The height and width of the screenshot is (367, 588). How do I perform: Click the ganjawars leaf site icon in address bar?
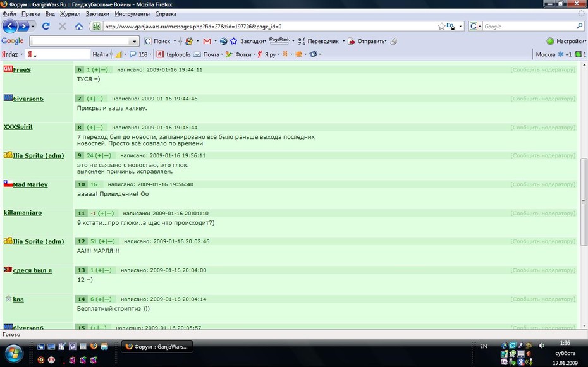96,27
